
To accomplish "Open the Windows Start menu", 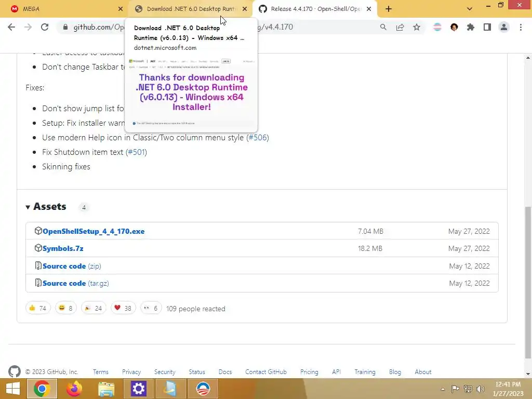I will [x=13, y=389].
